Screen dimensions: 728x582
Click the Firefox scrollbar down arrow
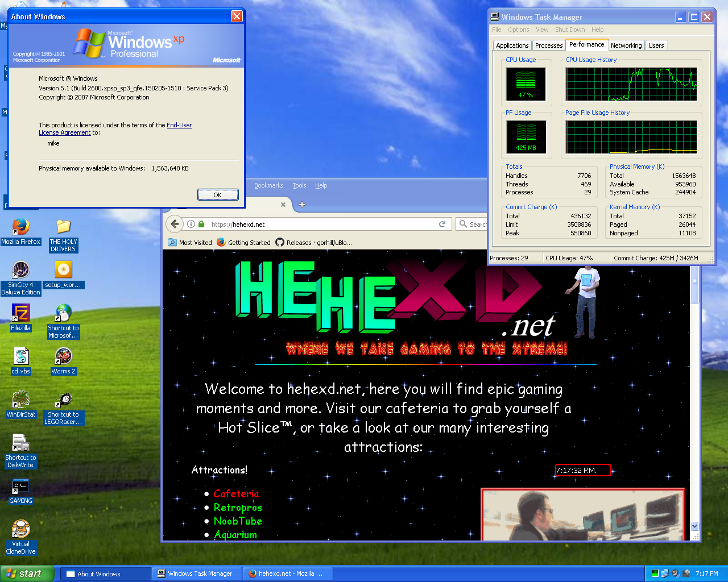point(694,526)
